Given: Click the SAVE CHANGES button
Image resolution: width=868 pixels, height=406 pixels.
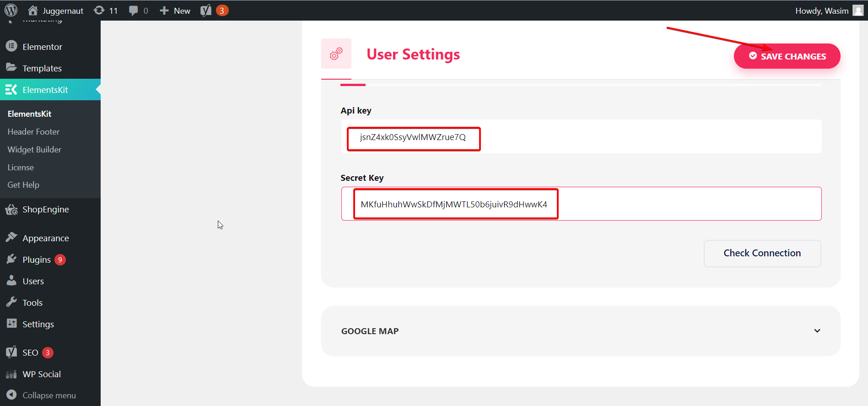Looking at the screenshot, I should pos(787,56).
